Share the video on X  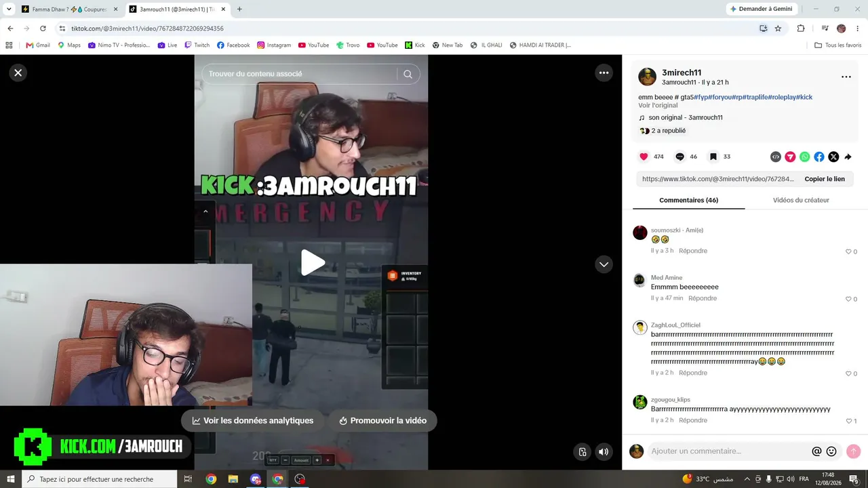coord(833,157)
